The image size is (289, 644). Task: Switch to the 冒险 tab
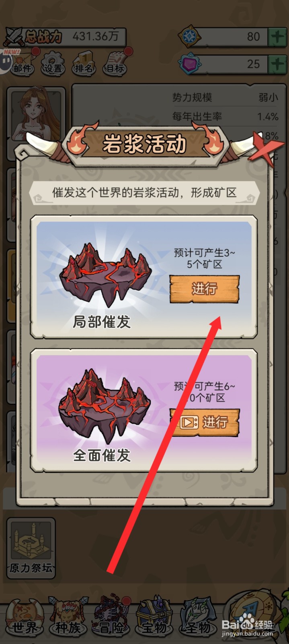[111, 616]
